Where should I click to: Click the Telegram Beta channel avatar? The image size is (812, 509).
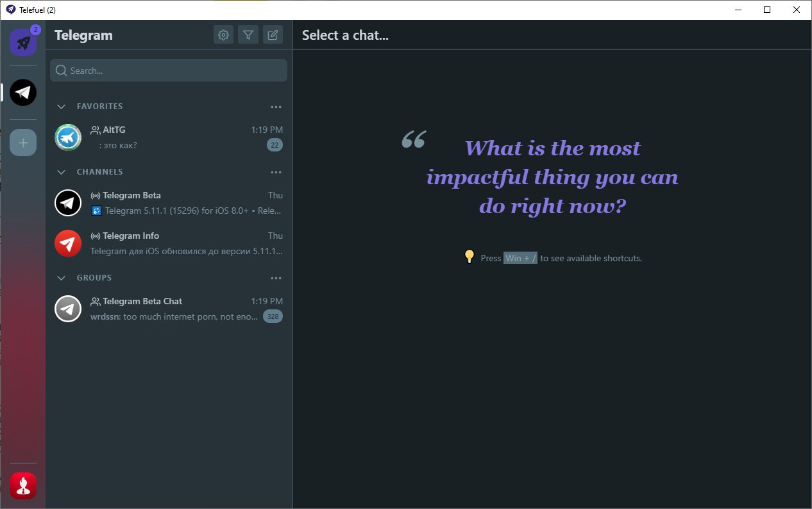click(x=68, y=203)
